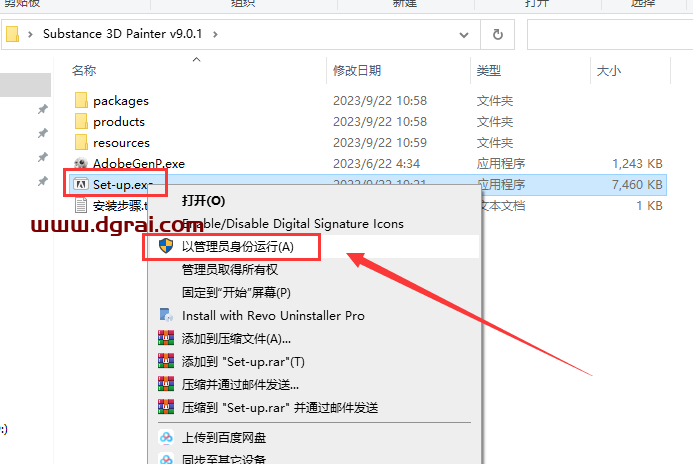This screenshot has width=693, height=464.
Task: Click the Baidu Netdisk icon beside 上传到百度网盘
Action: click(x=166, y=437)
